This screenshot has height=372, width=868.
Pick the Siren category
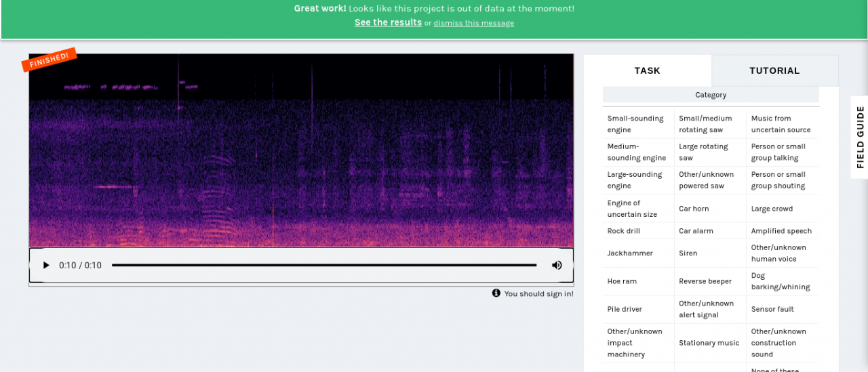[x=710, y=253]
